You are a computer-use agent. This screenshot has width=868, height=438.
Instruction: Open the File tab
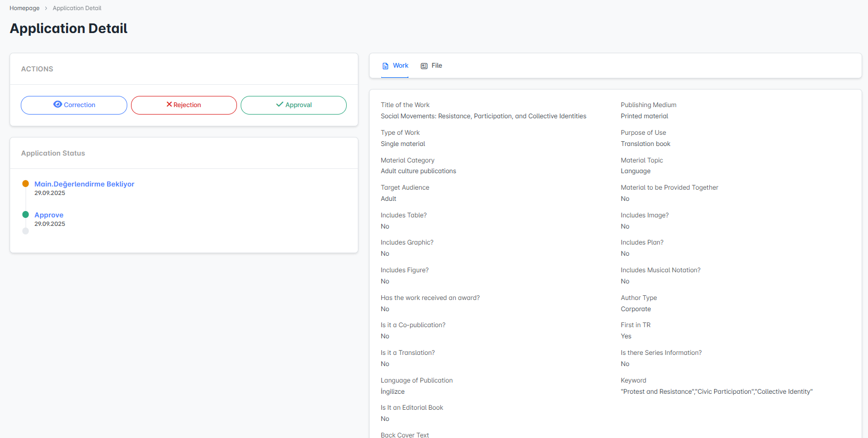click(437, 66)
